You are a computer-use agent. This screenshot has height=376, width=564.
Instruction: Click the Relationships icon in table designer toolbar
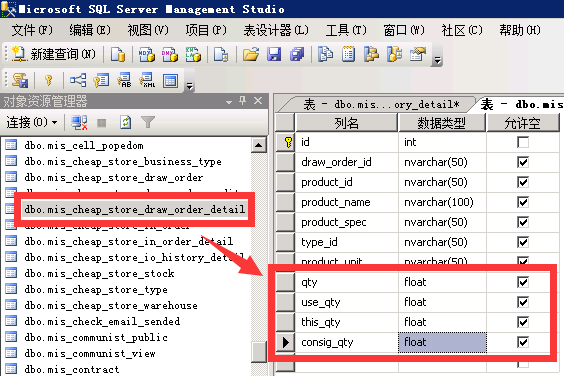(x=78, y=80)
